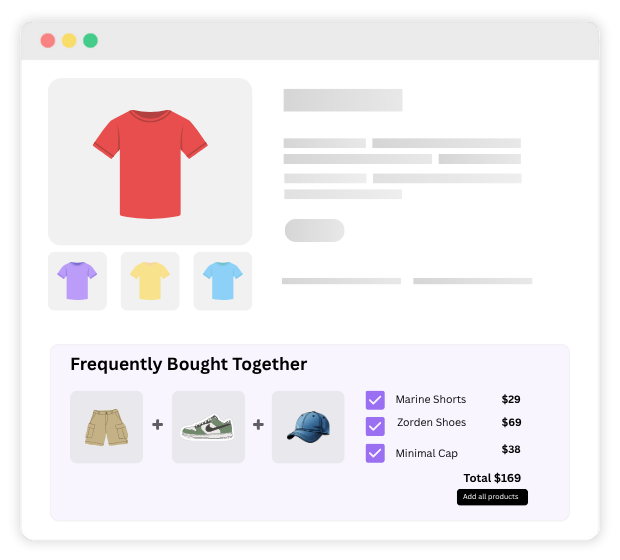Click the red window close dot
Viewport: 620px width, 560px height.
tap(48, 40)
